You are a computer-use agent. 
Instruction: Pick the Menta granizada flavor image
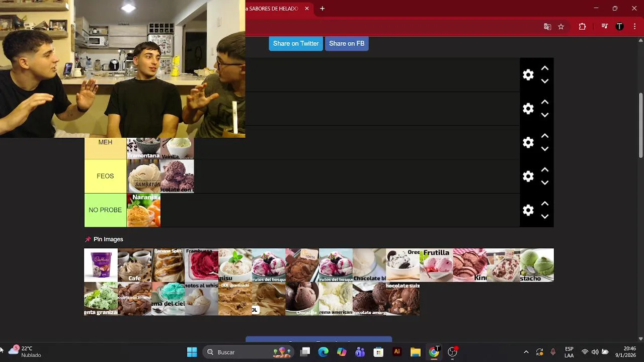tap(101, 299)
